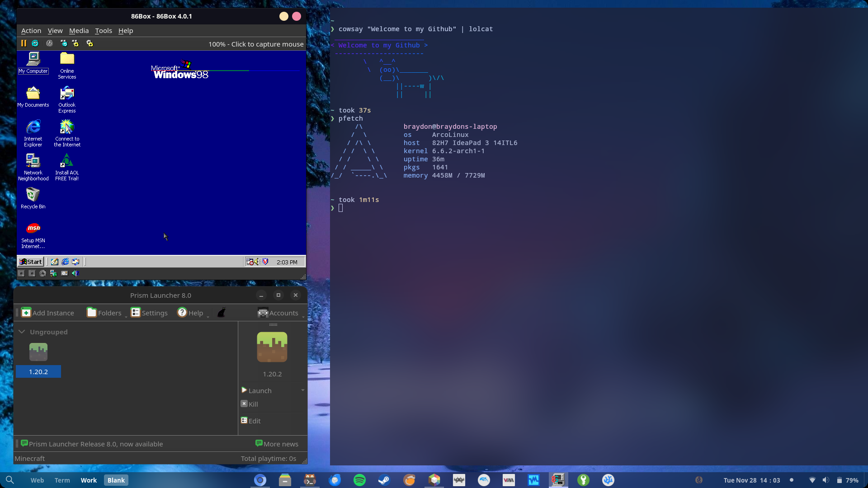Open the Folders dropdown in Prism Launcher
868x488 pixels.
[x=107, y=313]
